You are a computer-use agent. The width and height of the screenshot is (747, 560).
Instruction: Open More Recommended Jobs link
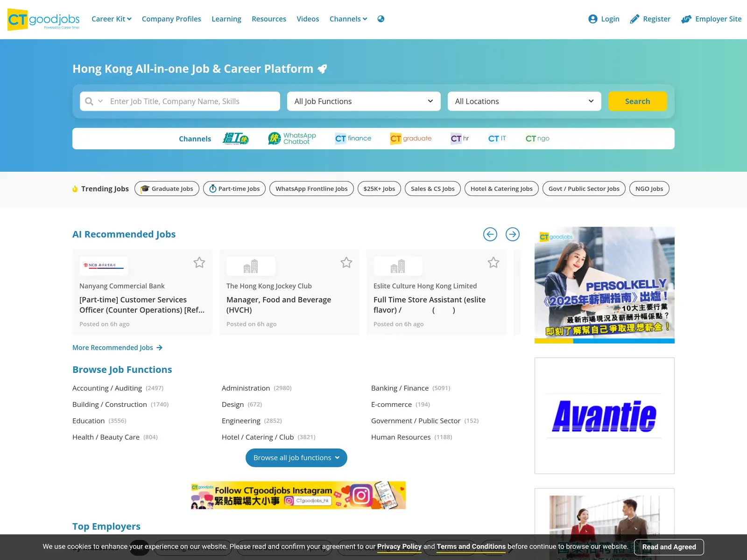(x=117, y=348)
